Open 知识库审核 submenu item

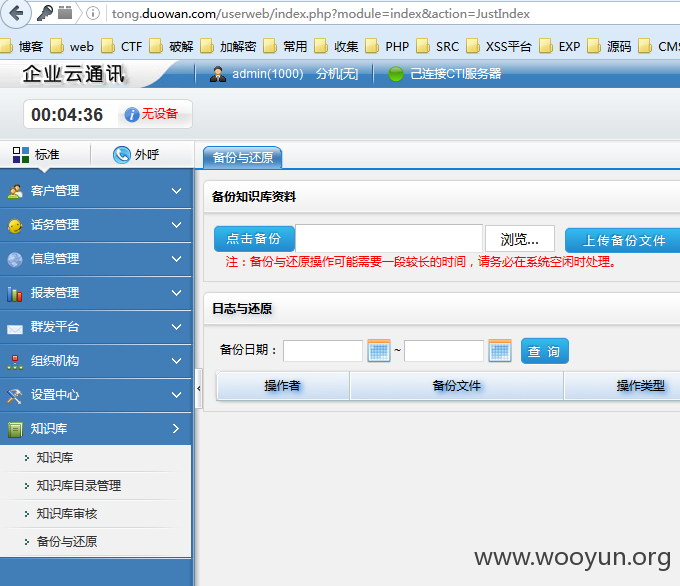[67, 514]
